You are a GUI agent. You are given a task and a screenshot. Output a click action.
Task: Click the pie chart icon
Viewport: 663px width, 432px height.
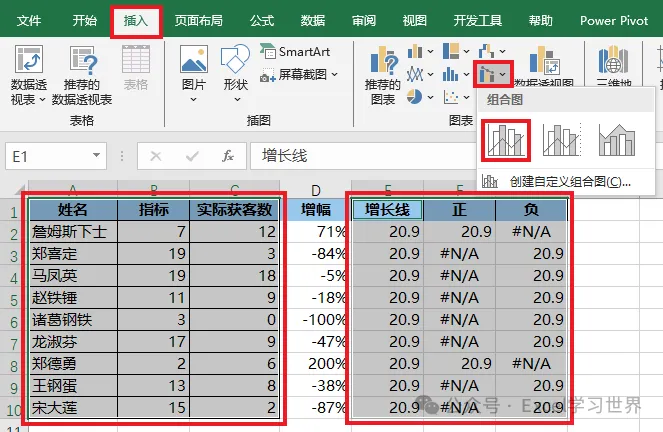[415, 97]
